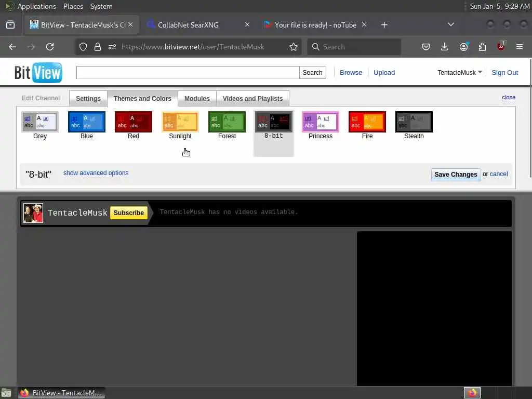The height and width of the screenshot is (399, 532).
Task: Open a new browser tab
Action: pyautogui.click(x=384, y=25)
